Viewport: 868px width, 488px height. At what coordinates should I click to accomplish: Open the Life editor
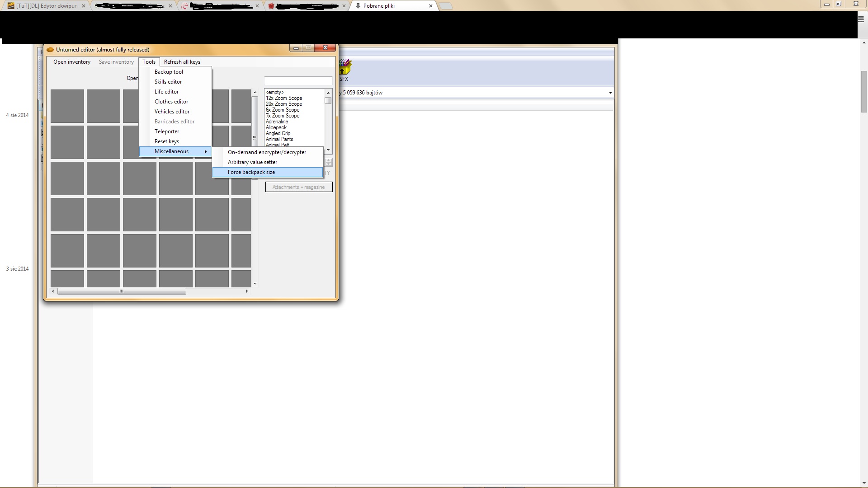(175, 92)
